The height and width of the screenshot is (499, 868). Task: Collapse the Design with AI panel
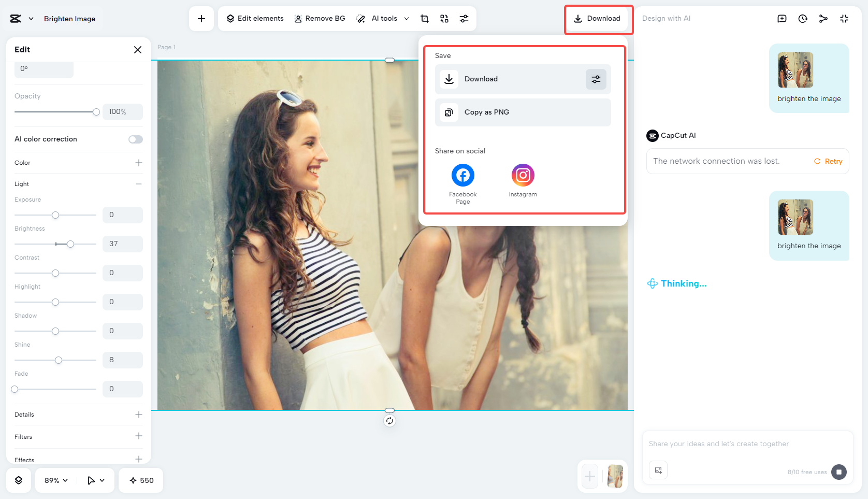coord(844,19)
